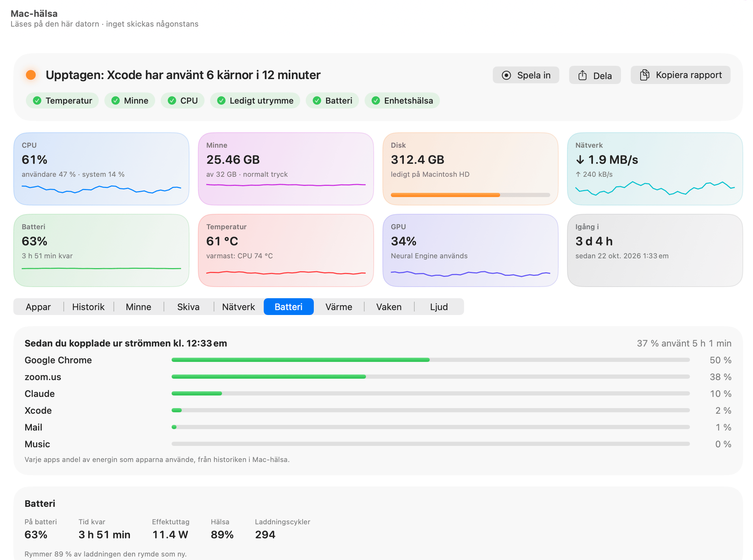Image resolution: width=753 pixels, height=560 pixels.
Task: Click the orange busy status dot
Action: coord(31,75)
